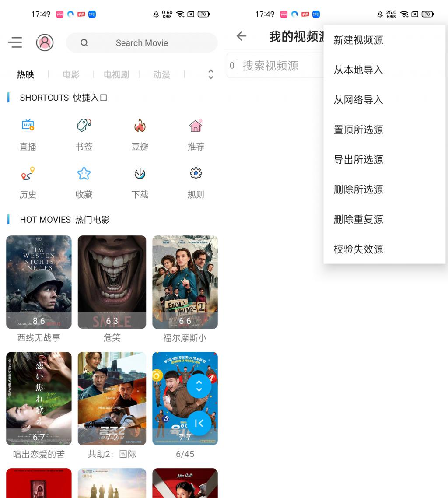Tap the blue floating back-to-start button

199,423
